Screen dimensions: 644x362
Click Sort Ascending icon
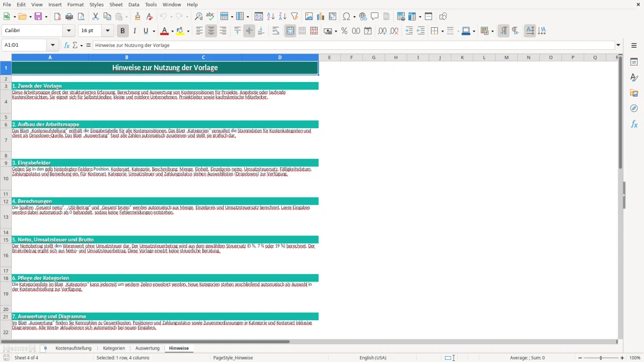tap(271, 17)
